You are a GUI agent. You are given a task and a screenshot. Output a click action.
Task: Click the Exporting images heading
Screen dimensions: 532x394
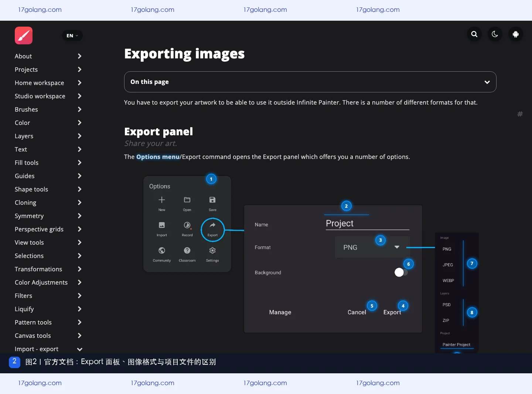[184, 54]
